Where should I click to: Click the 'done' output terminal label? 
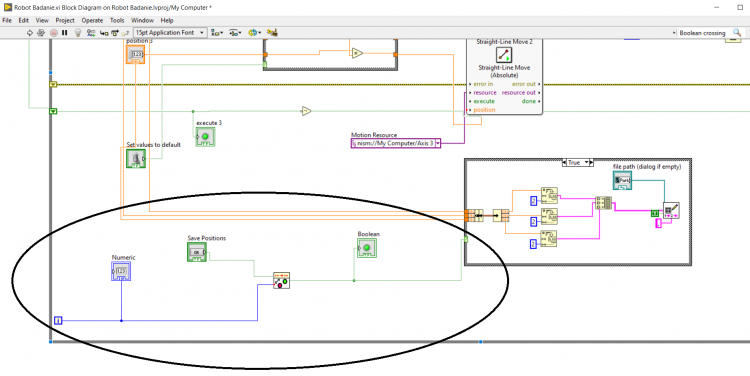pos(529,101)
